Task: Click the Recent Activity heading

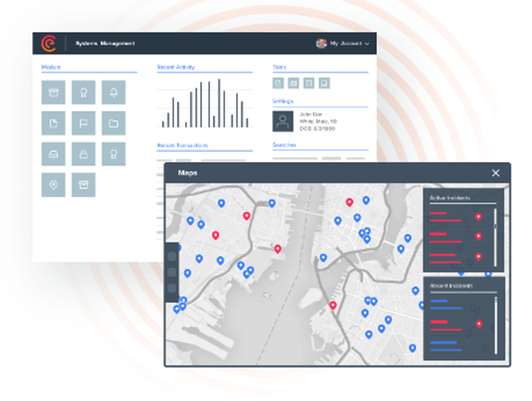Action: pos(176,67)
